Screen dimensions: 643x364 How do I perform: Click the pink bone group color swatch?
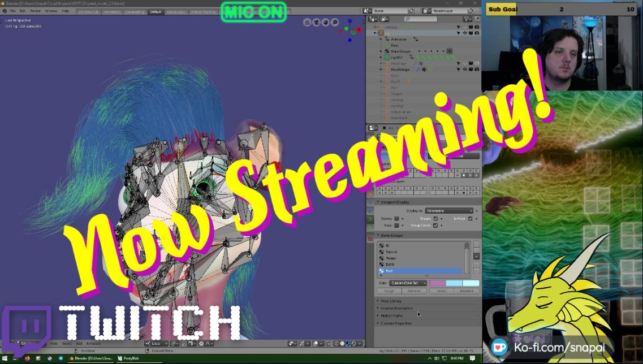[x=438, y=283]
